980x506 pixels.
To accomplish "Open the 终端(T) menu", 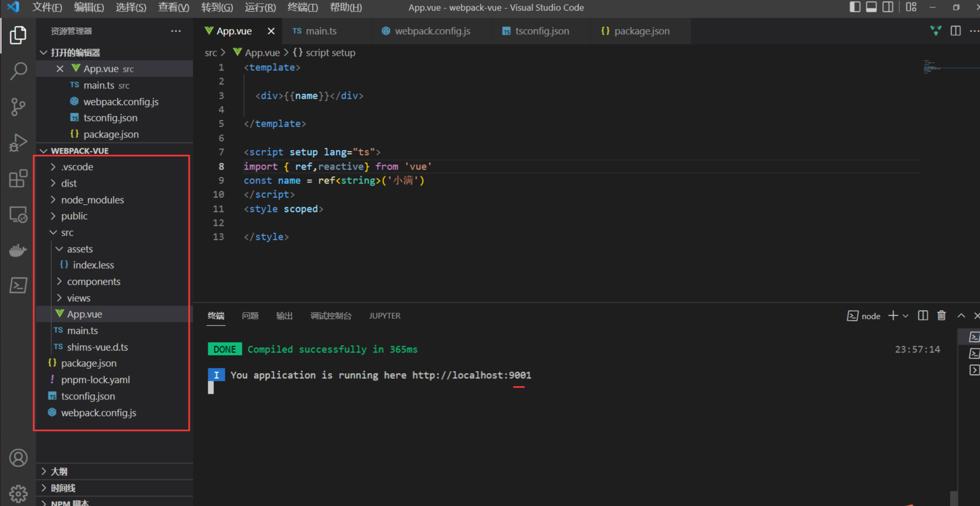I will pos(303,7).
